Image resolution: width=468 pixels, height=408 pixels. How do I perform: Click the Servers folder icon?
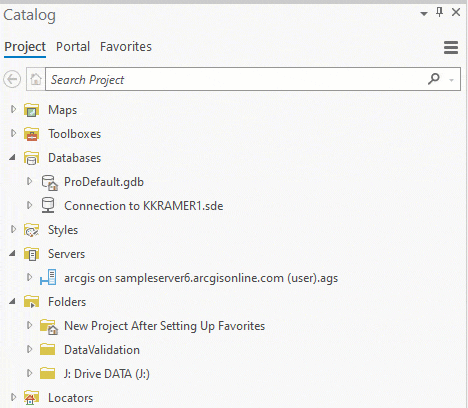(32, 254)
